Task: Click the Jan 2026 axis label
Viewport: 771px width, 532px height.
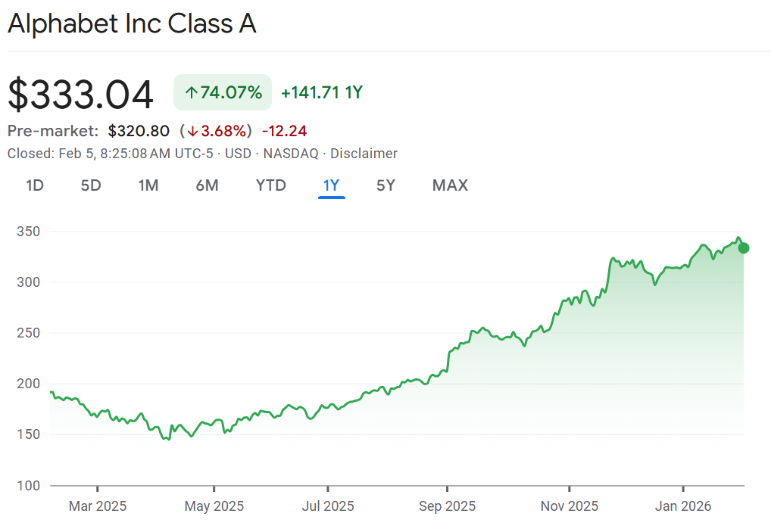Action: (x=683, y=506)
